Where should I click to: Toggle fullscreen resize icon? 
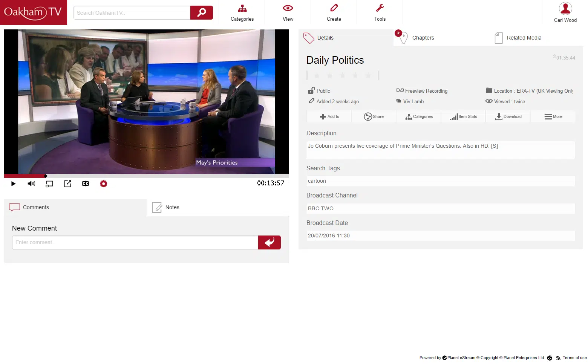49,184
